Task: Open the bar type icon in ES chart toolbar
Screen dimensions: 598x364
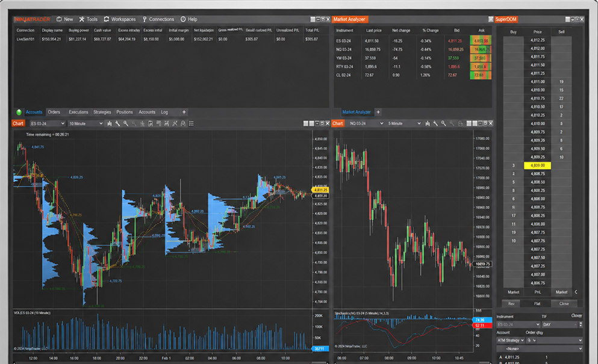Action: [x=110, y=123]
